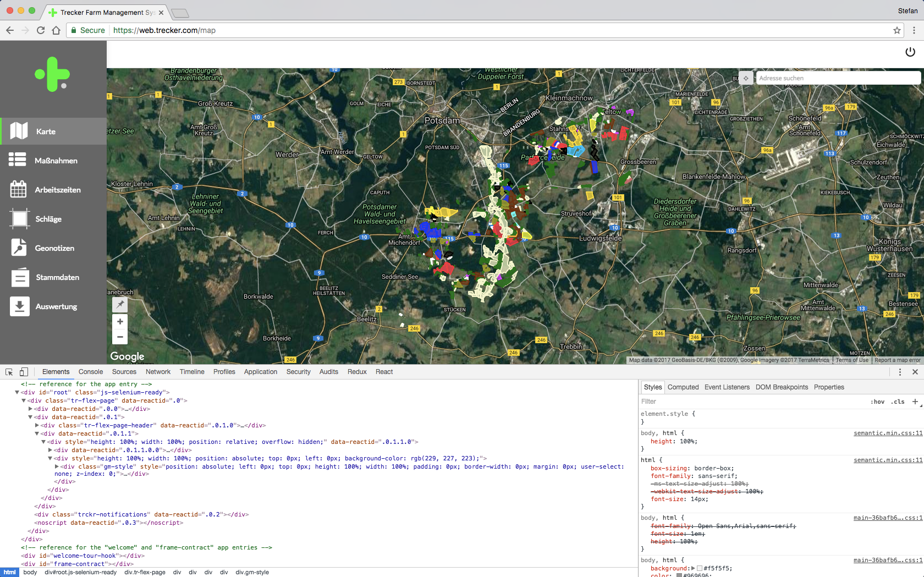
Task: Collapse the div#root tree node
Action: pyautogui.click(x=17, y=393)
